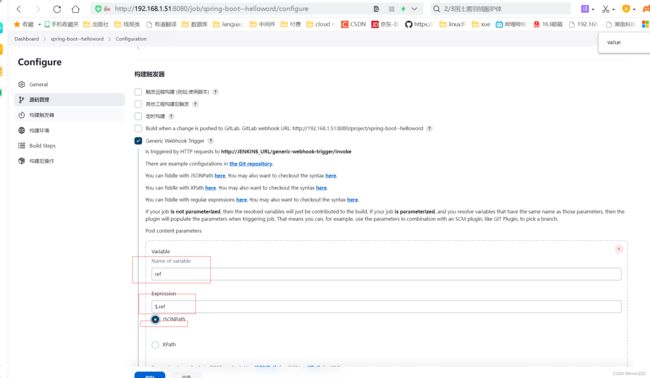This screenshot has height=378, width=650.
Task: Open the dropdown arrow beside the yellow shield
Action: point(634,9)
